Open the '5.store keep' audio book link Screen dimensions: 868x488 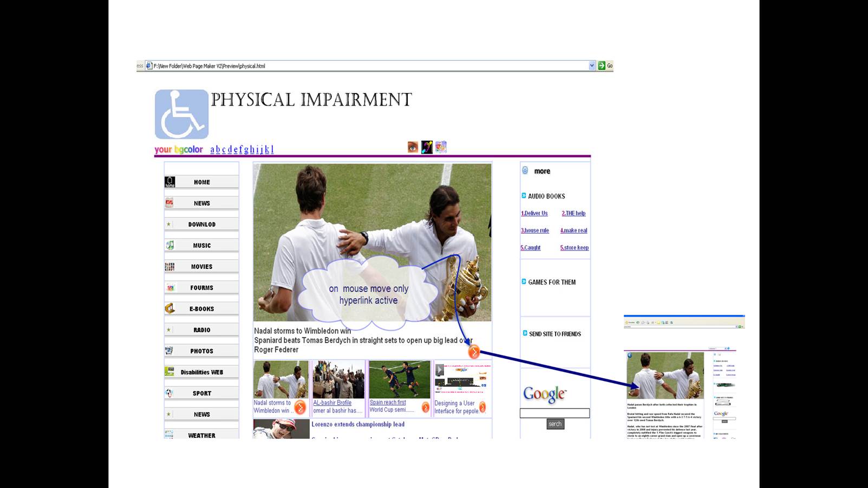(574, 248)
